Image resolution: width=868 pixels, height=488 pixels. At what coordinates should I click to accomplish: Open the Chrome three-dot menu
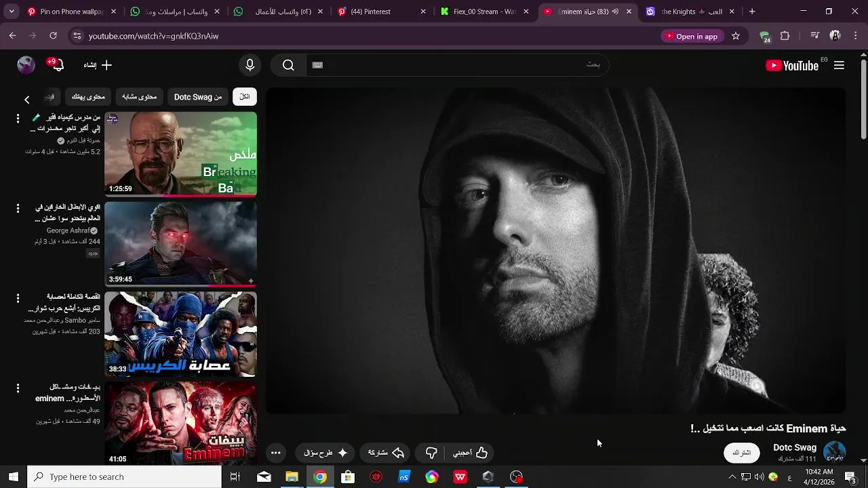855,36
